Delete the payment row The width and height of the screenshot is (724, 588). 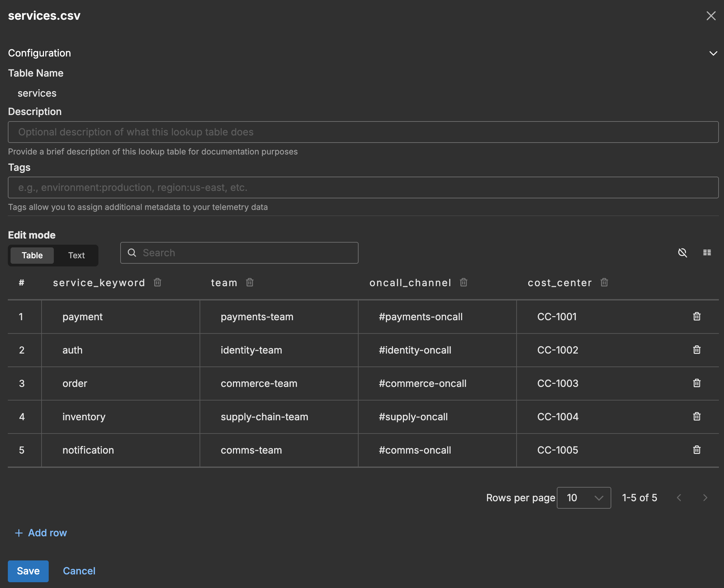point(697,316)
